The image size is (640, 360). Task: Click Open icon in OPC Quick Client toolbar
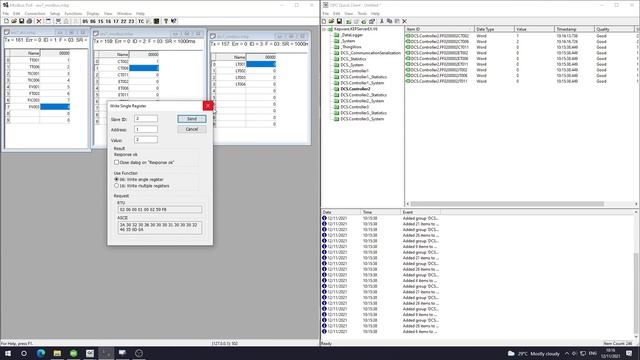pos(331,21)
